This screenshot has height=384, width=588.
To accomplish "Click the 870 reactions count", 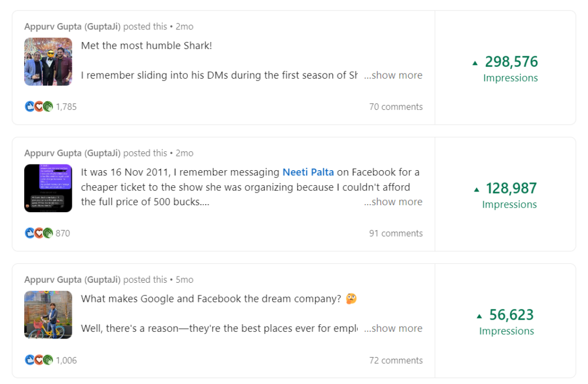I will [x=63, y=233].
